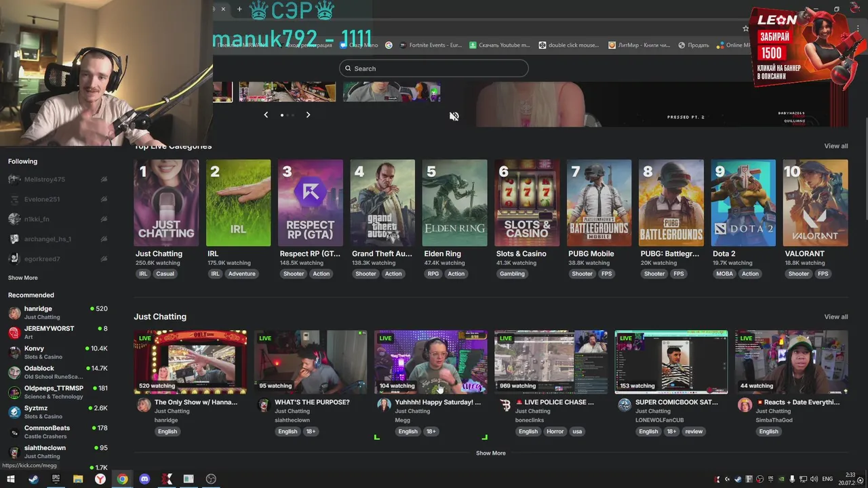Expand Just Chatting streams with Show More
This screenshot has width=868, height=488.
click(490, 453)
